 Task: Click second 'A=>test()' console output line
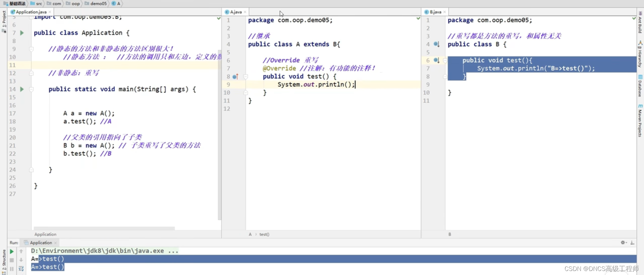pyautogui.click(x=47, y=267)
